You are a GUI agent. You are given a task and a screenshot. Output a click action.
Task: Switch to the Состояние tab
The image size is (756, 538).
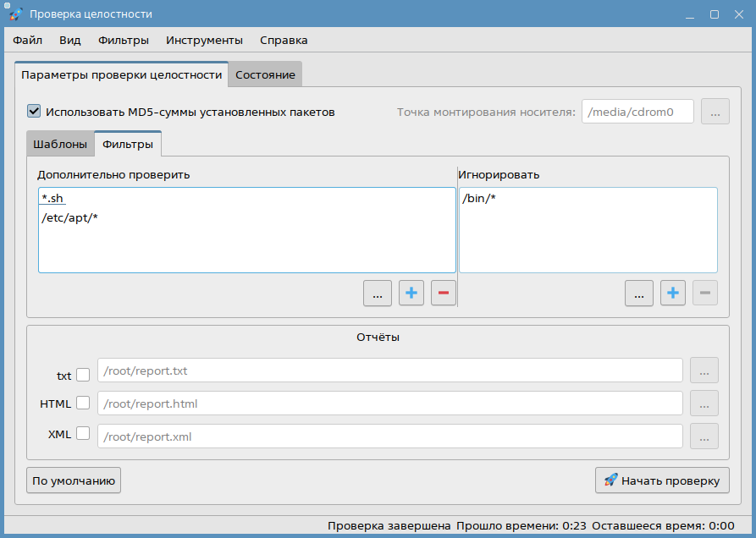[x=265, y=75]
